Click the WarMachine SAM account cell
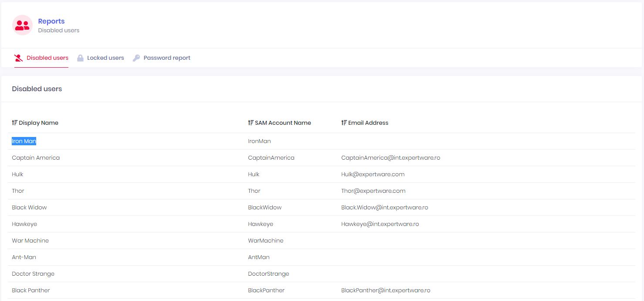Viewport: 644px width, 301px height. click(x=265, y=241)
